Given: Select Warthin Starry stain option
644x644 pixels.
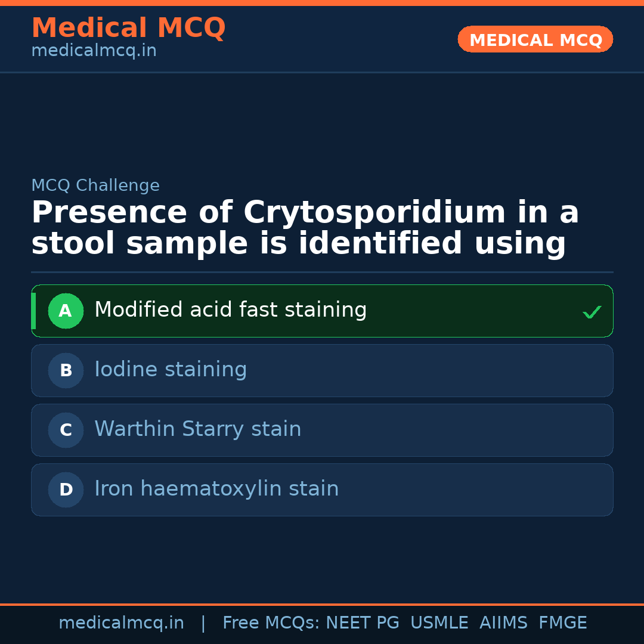Looking at the screenshot, I should [197, 429].
